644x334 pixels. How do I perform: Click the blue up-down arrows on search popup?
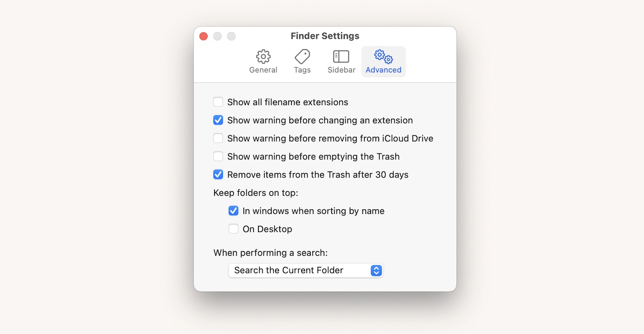(x=376, y=270)
